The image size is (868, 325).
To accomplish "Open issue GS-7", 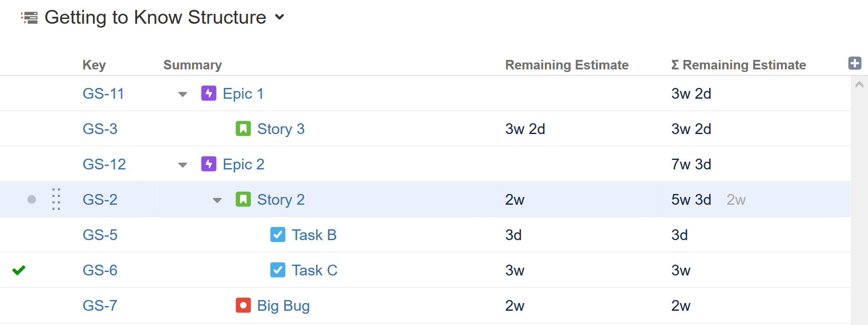I will point(100,305).
